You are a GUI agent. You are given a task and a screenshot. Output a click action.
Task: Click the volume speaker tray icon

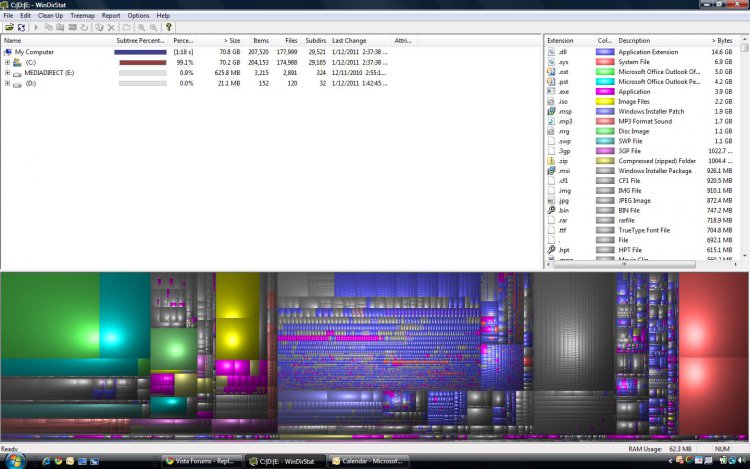pyautogui.click(x=740, y=461)
